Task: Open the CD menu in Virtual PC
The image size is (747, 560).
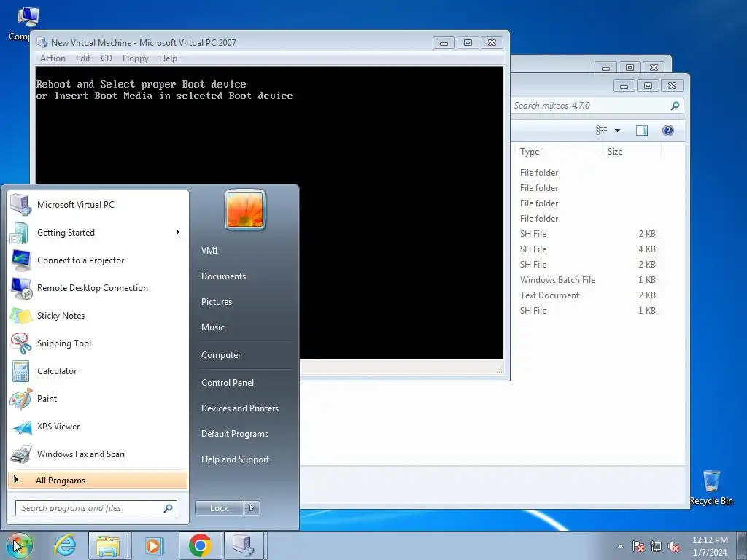Action: click(107, 58)
